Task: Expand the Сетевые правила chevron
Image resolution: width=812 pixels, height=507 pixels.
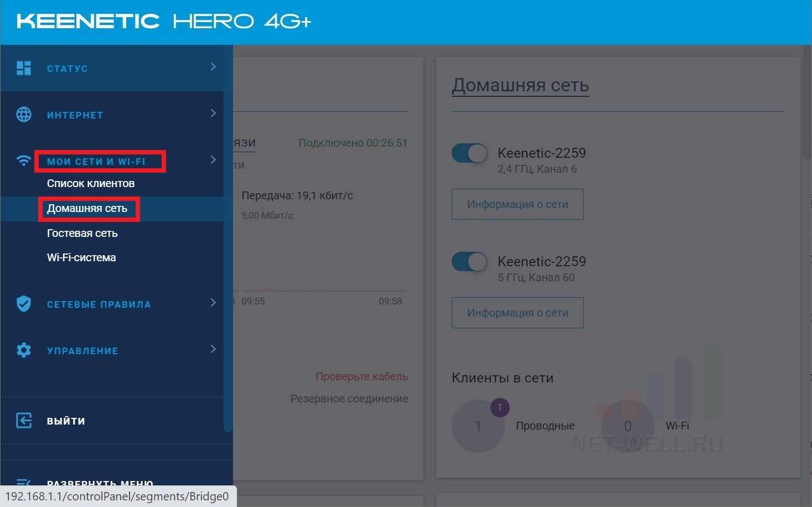Action: [x=213, y=303]
